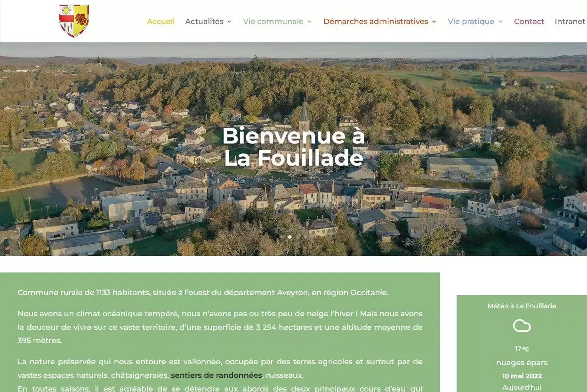Click the Aujourd'hui label in weather widget
587x392 pixels.
[x=521, y=387]
